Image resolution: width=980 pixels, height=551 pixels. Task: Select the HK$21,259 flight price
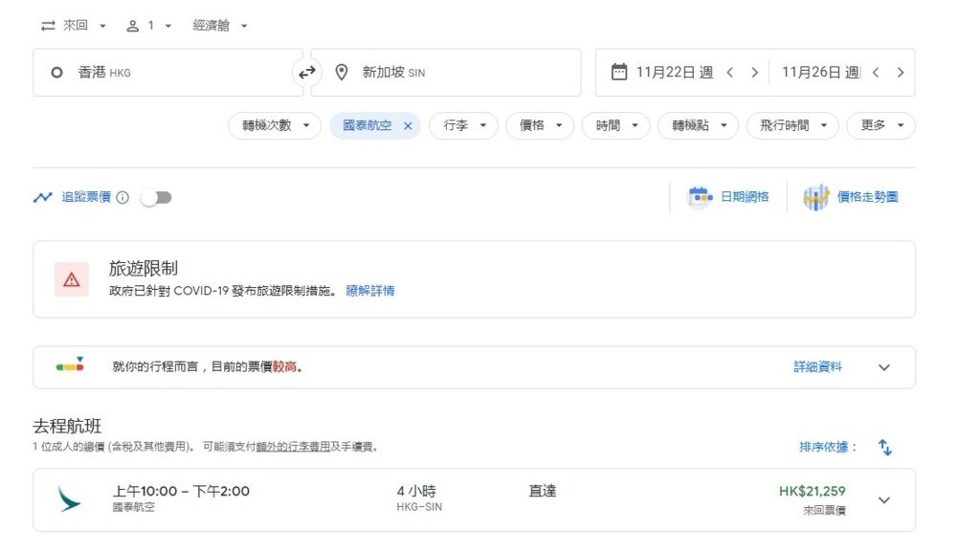point(812,492)
